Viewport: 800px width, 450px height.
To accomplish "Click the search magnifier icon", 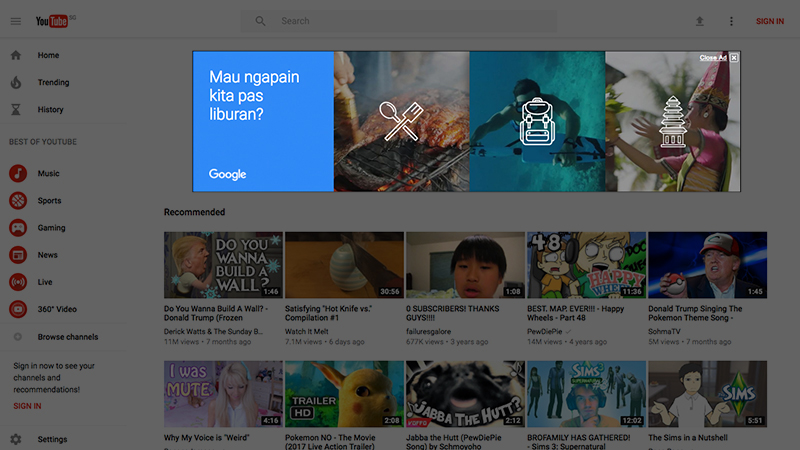I will point(261,21).
